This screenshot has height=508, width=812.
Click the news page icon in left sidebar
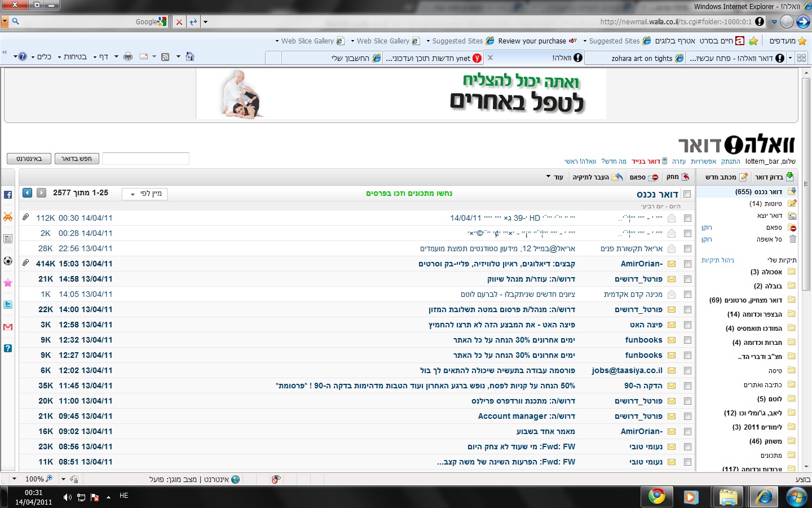pos(8,239)
